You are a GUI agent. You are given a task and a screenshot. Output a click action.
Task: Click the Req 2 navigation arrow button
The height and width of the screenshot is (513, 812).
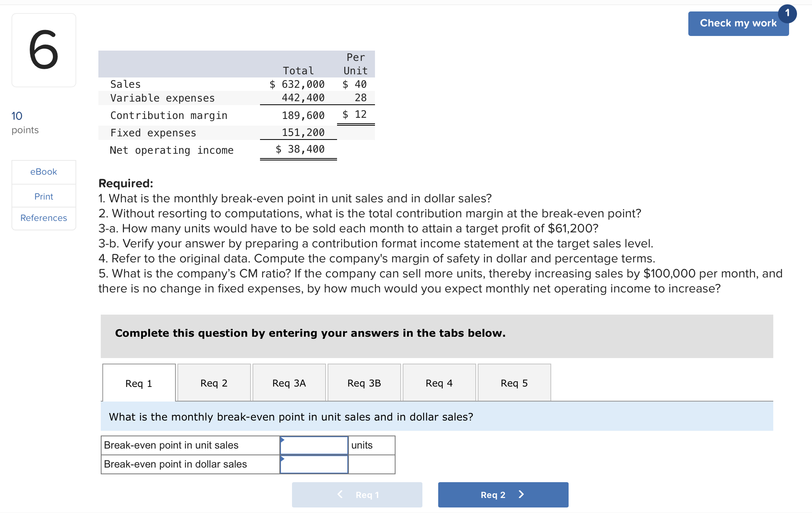click(x=503, y=494)
